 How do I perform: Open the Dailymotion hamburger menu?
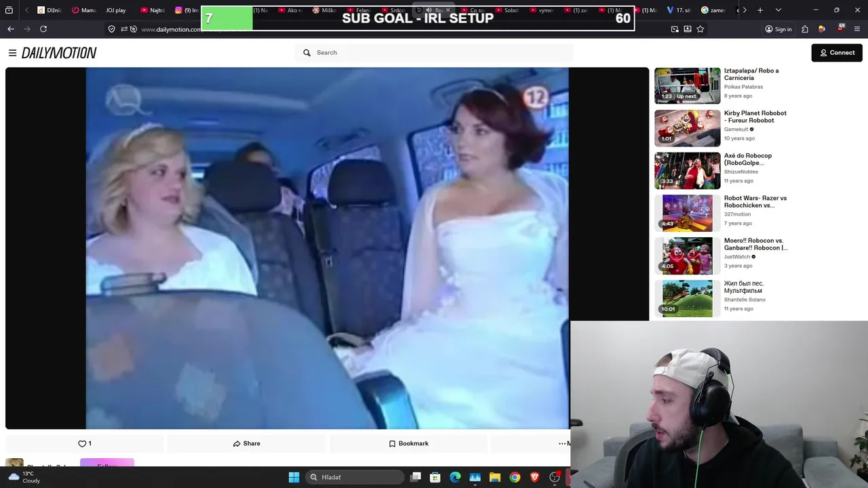click(12, 53)
